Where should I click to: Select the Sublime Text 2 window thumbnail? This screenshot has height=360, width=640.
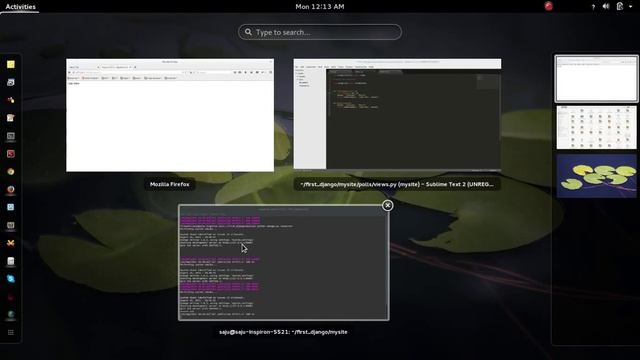[397, 114]
